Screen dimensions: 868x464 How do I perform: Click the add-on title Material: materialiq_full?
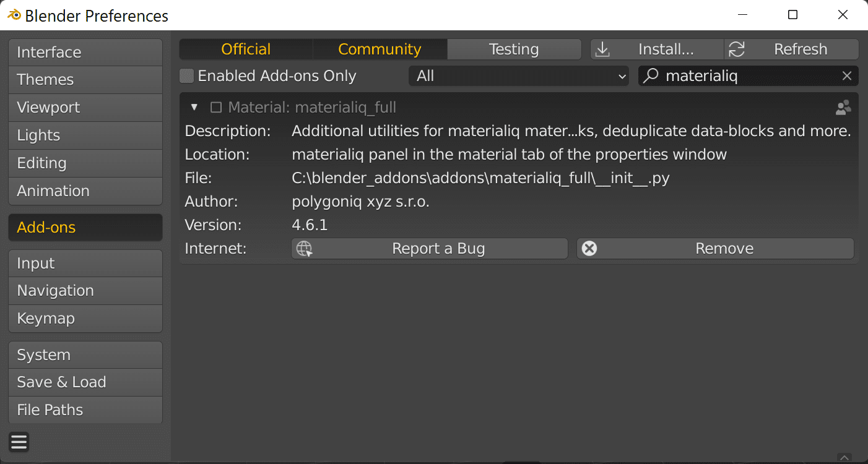[312, 108]
